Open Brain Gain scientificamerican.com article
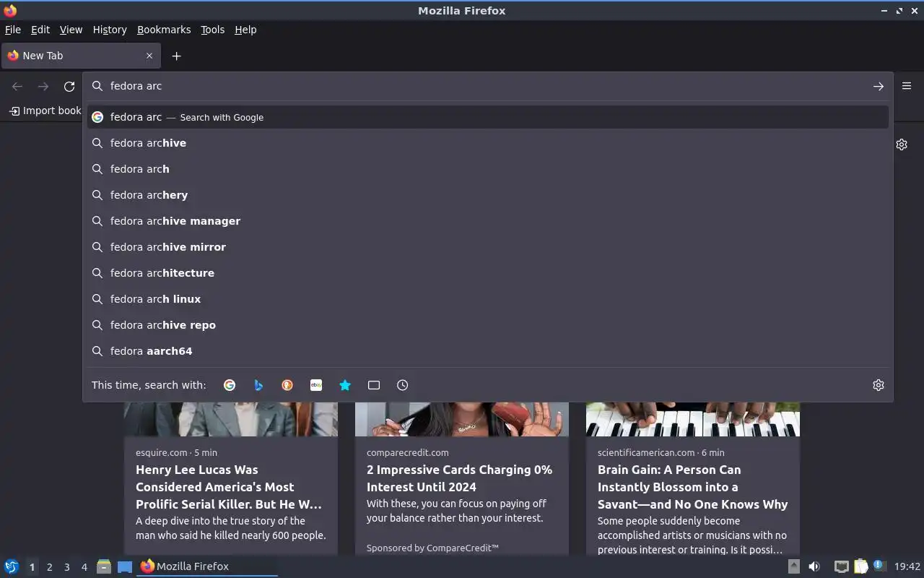 point(692,487)
